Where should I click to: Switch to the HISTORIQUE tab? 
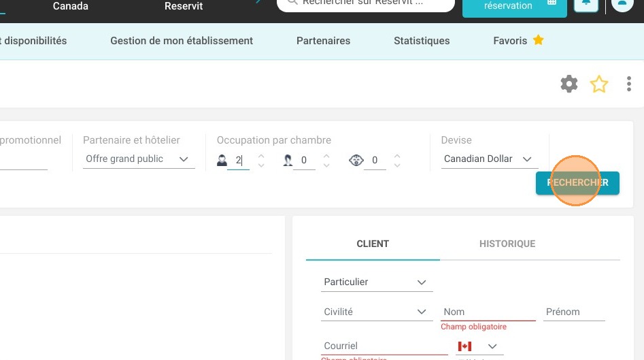(507, 244)
